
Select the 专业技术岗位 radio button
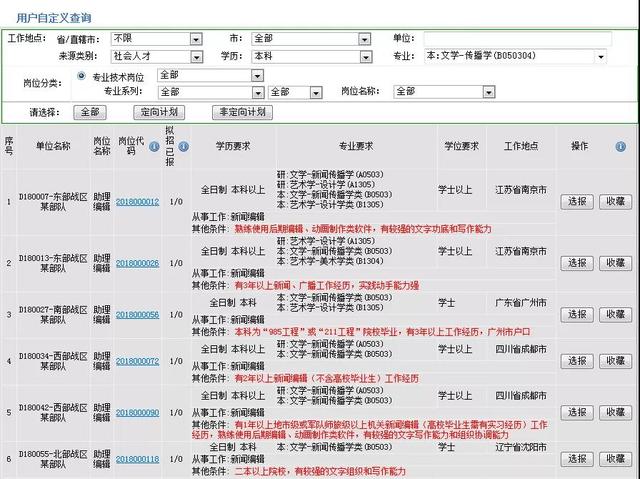tap(81, 76)
